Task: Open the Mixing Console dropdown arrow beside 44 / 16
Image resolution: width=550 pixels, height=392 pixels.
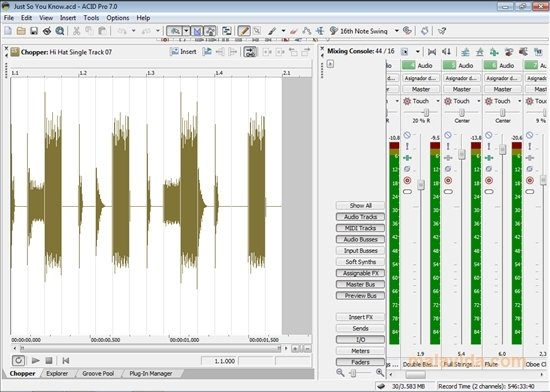Action: pos(418,52)
